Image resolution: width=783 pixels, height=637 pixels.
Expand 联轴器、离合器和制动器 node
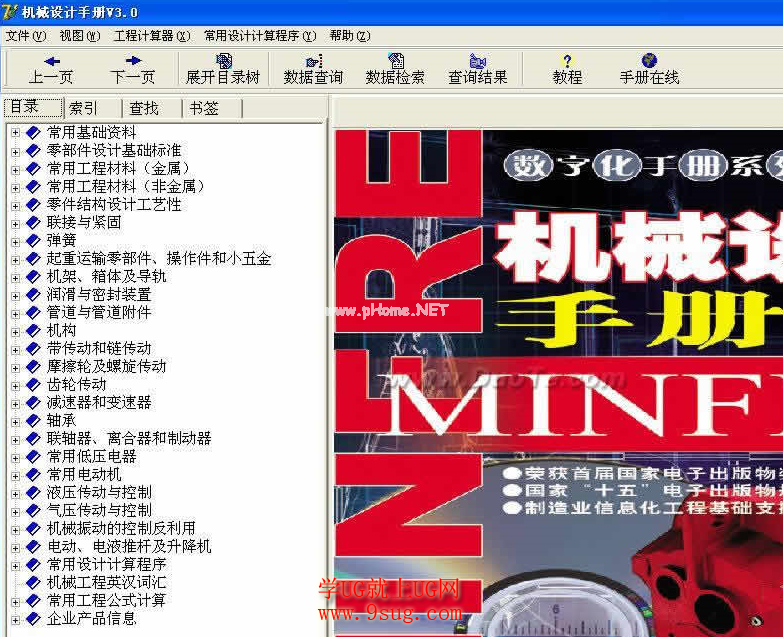pos(15,438)
